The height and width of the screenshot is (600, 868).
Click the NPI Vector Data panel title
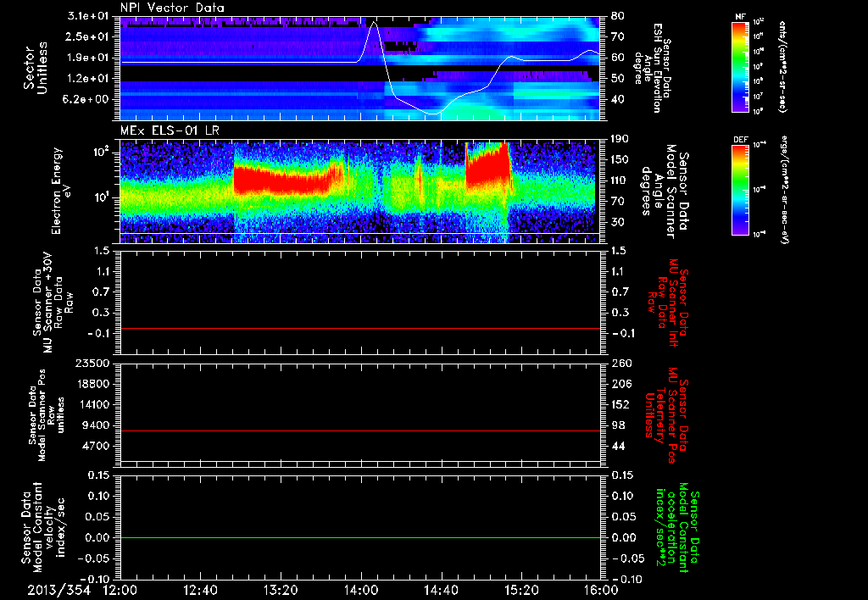(x=172, y=8)
